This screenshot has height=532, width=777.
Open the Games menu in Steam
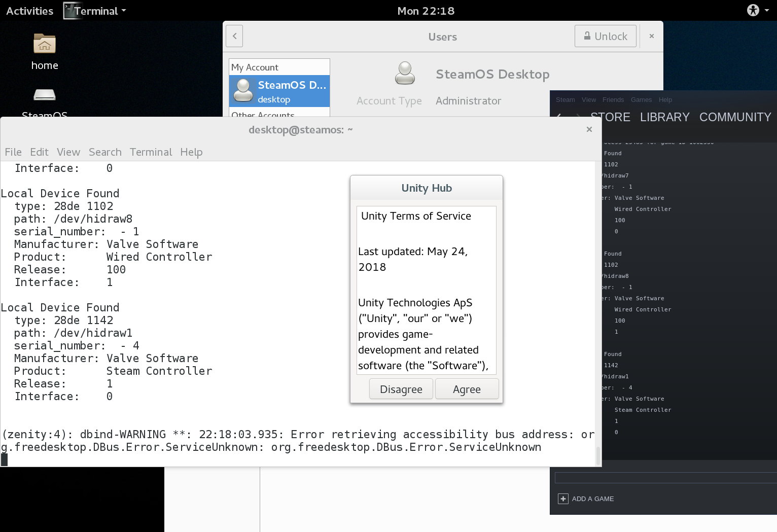642,100
